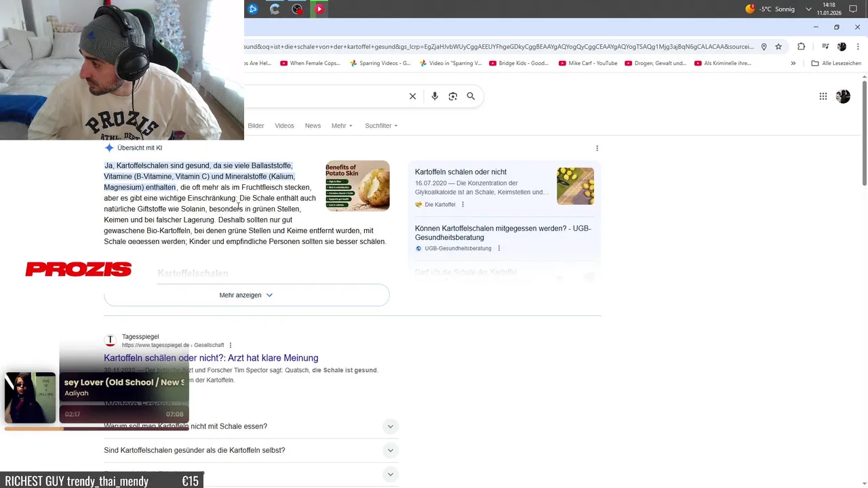Viewport: 868px width, 488px height.
Task: Clear the Google search box with X
Action: (x=412, y=96)
